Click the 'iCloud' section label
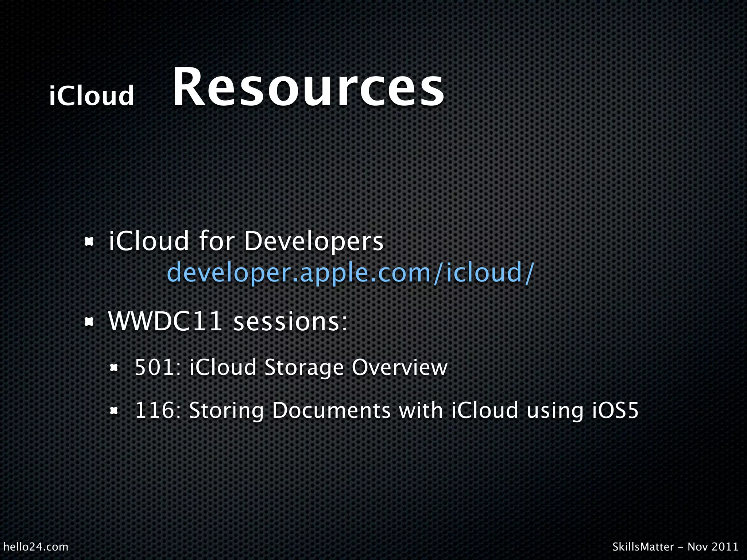This screenshot has height=560, width=747. tap(92, 96)
